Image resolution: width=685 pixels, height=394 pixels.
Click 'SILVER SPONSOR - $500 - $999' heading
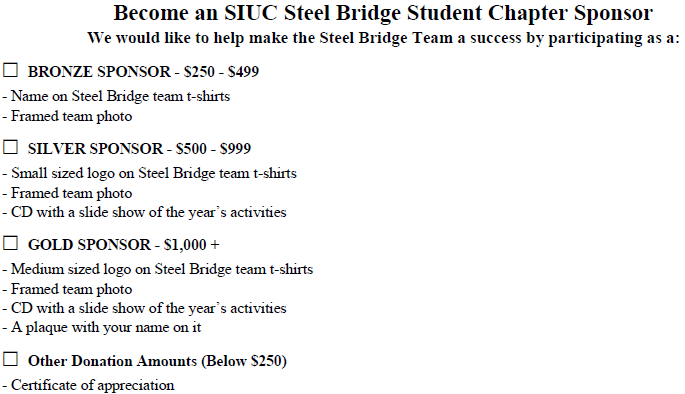[139, 149]
